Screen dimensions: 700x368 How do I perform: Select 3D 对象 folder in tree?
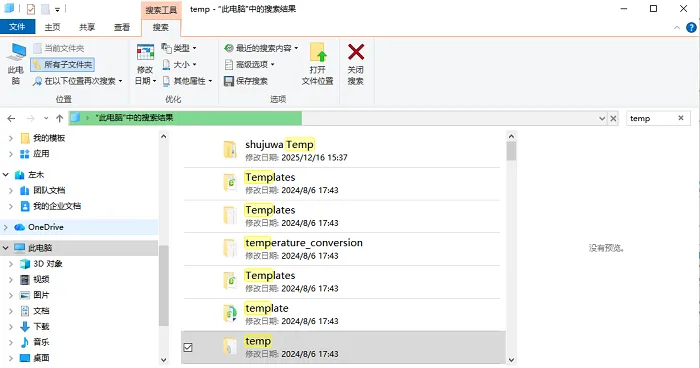point(48,263)
